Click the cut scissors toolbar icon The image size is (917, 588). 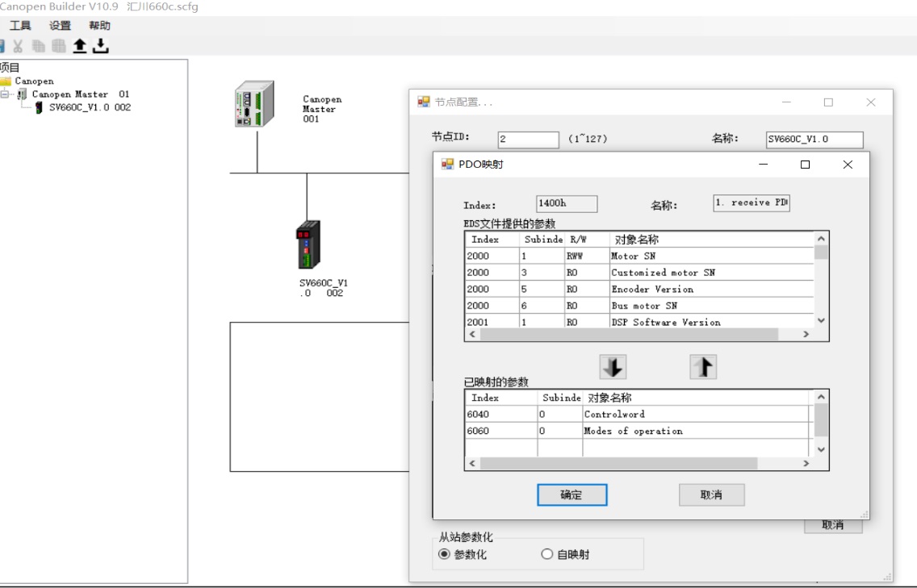18,46
